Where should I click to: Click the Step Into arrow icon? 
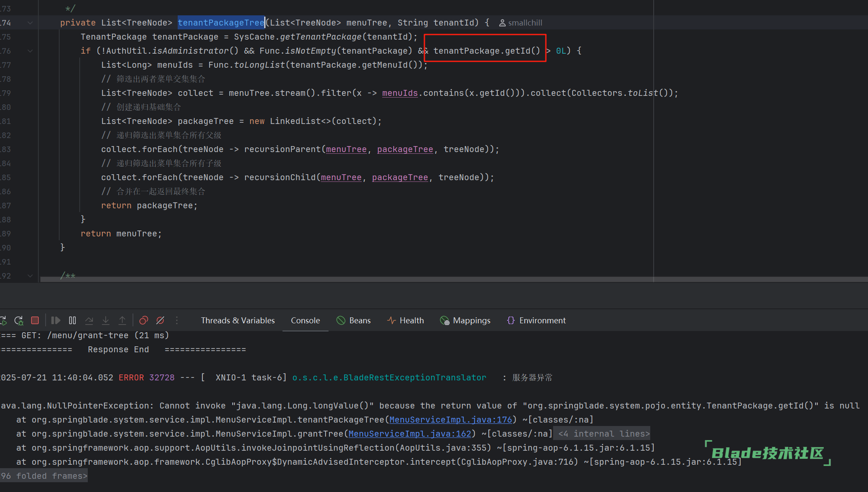[106, 320]
